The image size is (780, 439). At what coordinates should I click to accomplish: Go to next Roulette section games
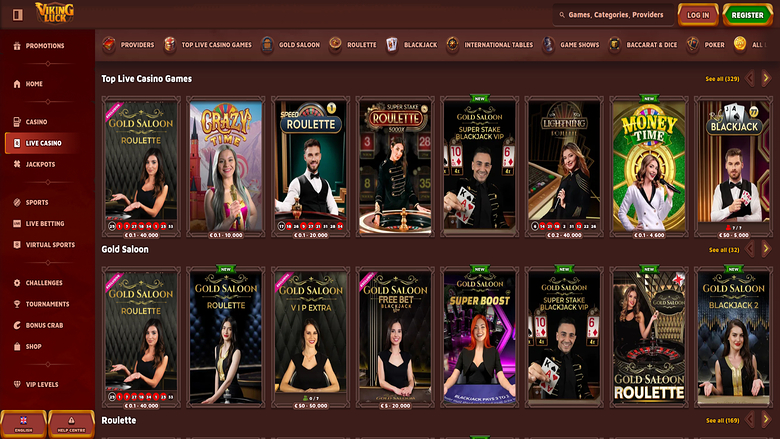coord(766,420)
